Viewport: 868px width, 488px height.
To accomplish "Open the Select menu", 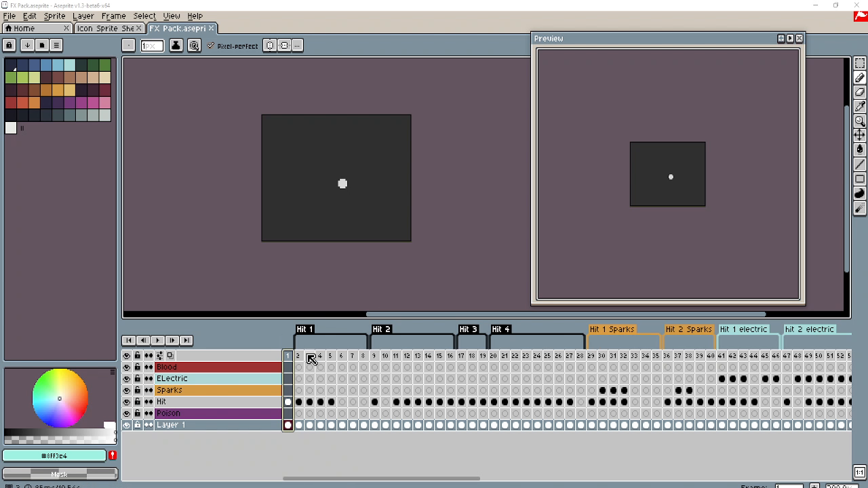I will (x=144, y=16).
